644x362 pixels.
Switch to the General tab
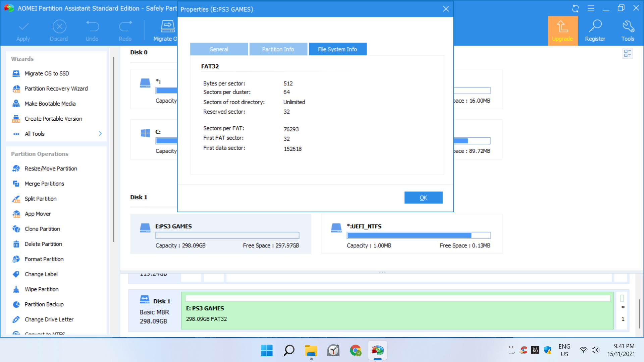(219, 49)
